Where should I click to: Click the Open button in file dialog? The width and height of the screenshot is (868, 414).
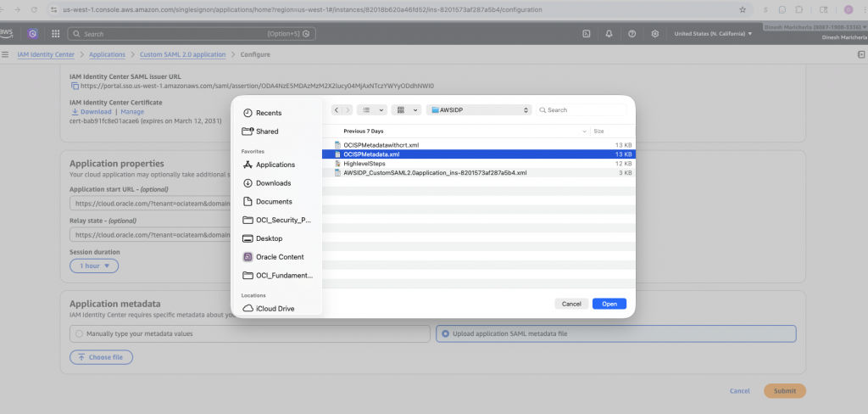[x=609, y=304]
